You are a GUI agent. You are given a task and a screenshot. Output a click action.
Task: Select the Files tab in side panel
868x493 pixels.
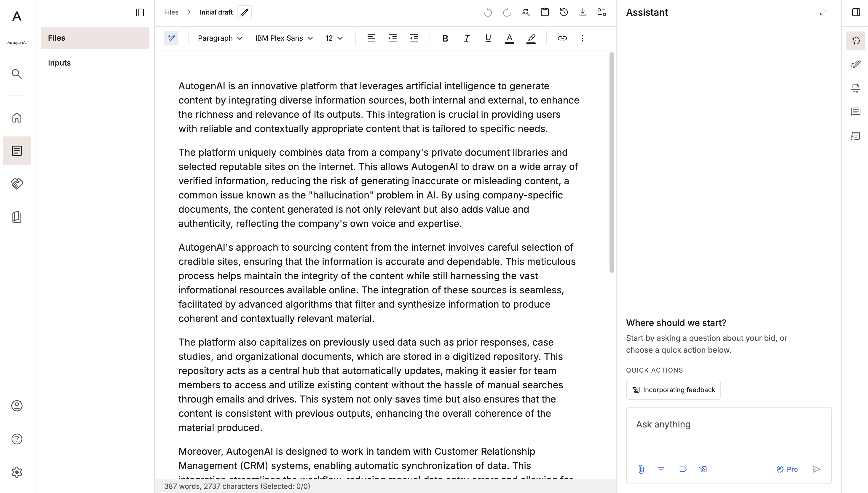point(95,38)
